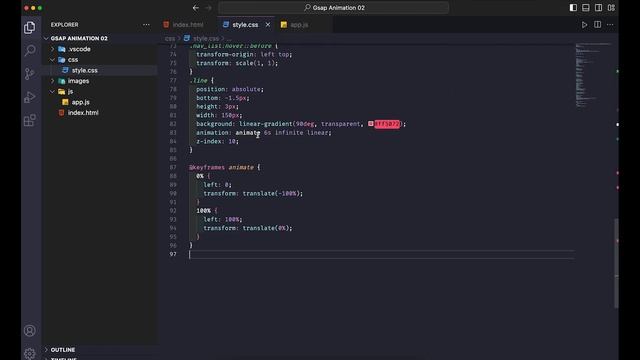Open style.css in the explorer tree
This screenshot has width=640, height=360.
point(84,70)
